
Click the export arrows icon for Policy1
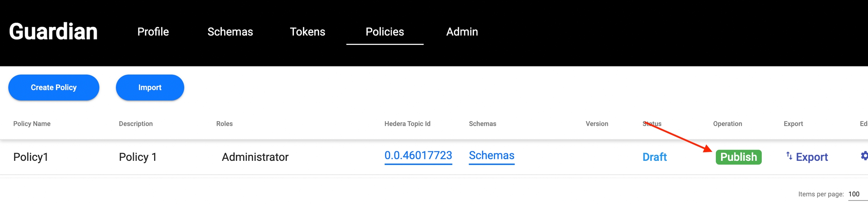(x=789, y=156)
